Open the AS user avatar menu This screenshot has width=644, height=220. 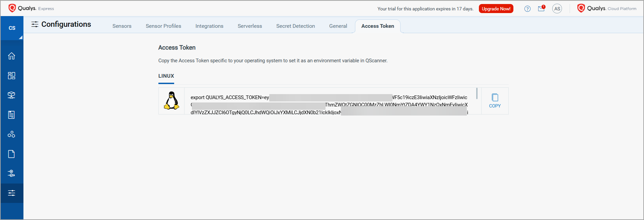[x=557, y=9]
